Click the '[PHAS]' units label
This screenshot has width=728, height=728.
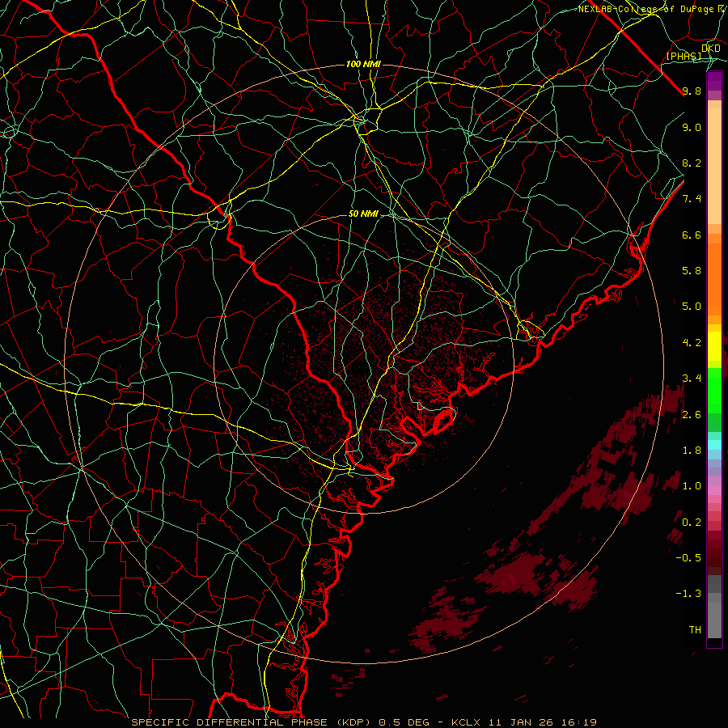tap(684, 57)
